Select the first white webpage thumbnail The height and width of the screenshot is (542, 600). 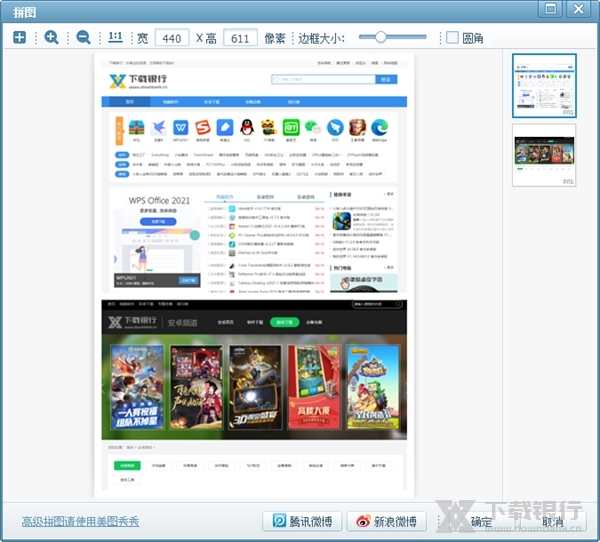point(543,87)
